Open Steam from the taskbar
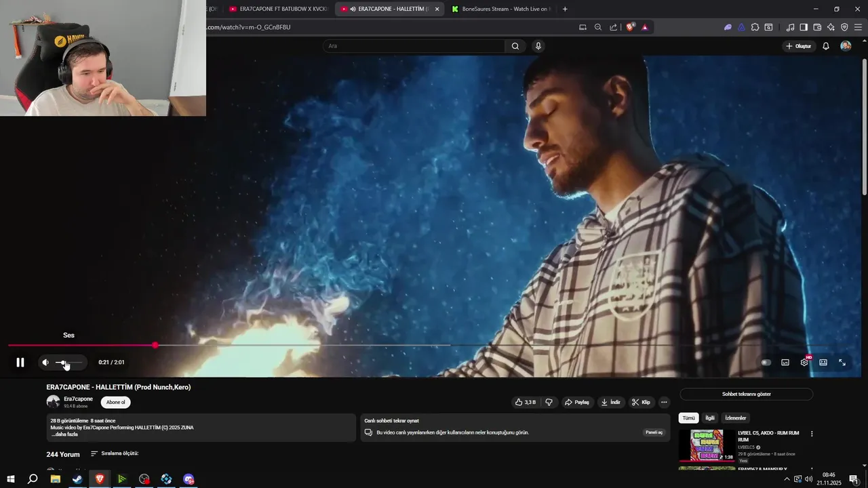 [x=77, y=479]
